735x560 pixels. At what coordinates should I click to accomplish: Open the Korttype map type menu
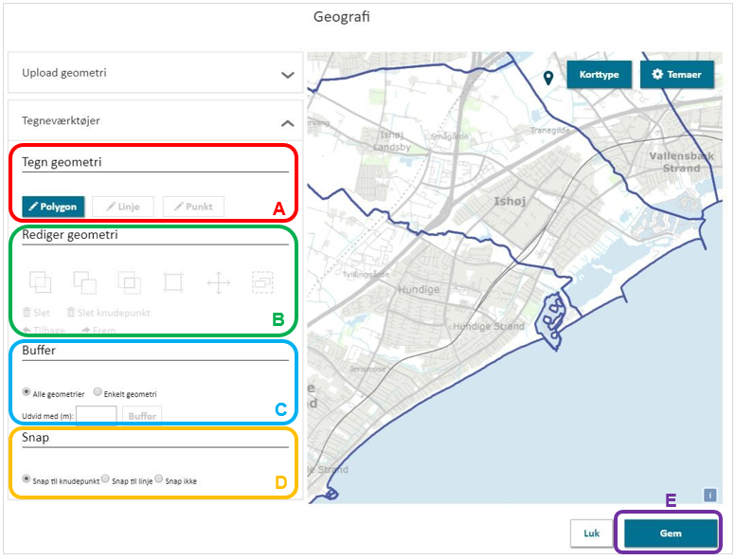599,74
